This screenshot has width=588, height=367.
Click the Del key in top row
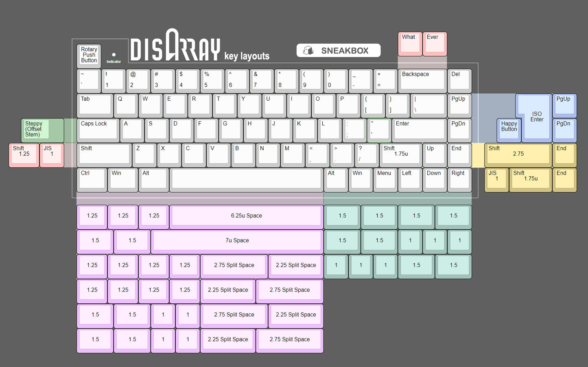click(459, 80)
